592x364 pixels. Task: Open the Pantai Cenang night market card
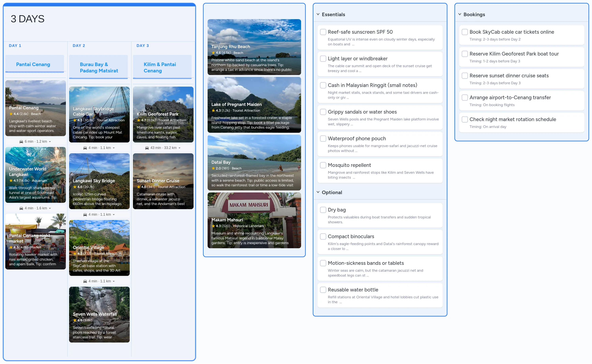click(x=36, y=241)
